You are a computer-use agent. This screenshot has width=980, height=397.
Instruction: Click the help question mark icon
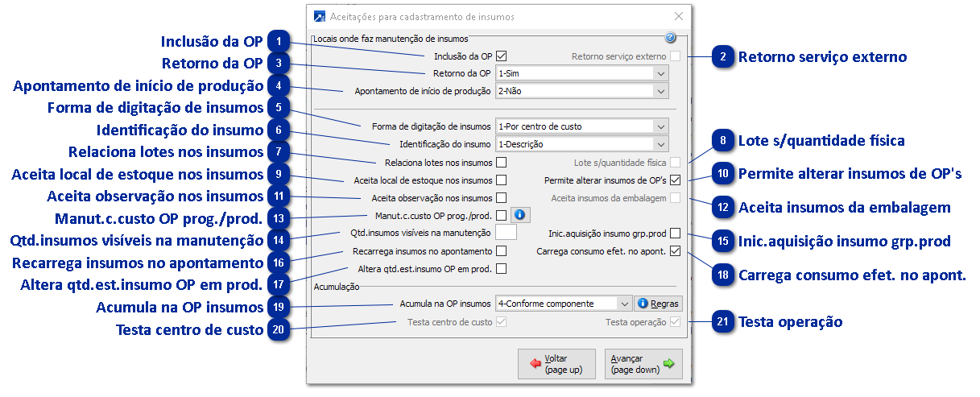[x=670, y=37]
